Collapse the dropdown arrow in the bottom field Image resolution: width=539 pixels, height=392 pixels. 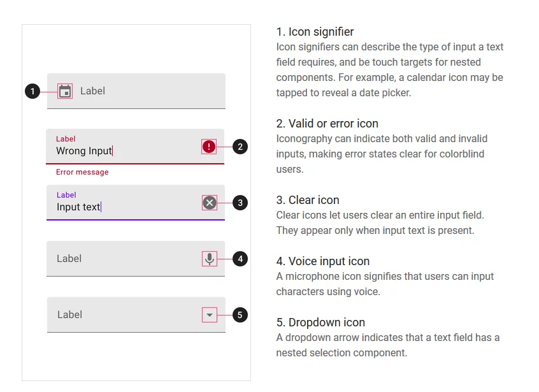point(210,314)
